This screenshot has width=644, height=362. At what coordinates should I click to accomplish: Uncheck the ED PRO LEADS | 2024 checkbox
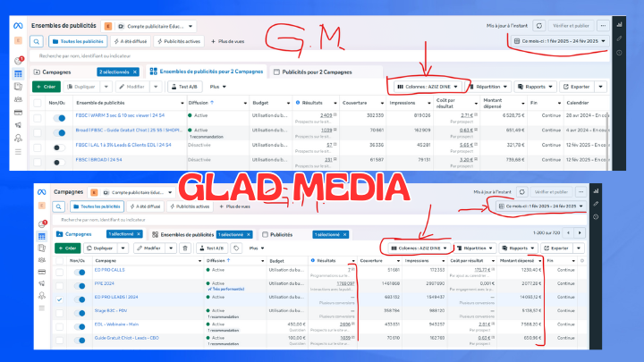pyautogui.click(x=60, y=299)
